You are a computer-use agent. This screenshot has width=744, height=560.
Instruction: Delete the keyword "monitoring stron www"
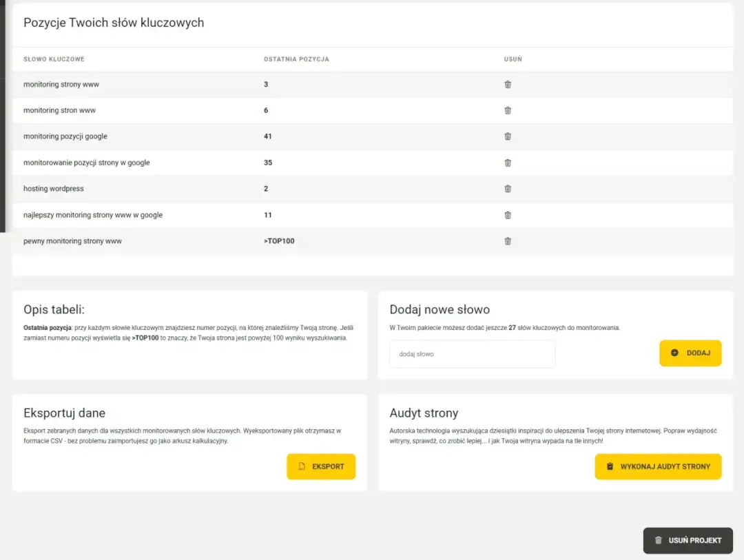pos(508,110)
